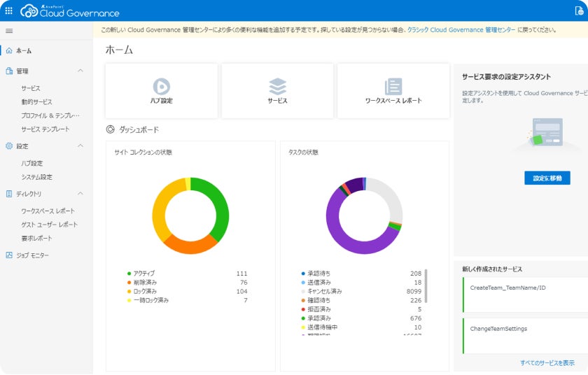Open システム設定 in the sidebar
The height and width of the screenshot is (375, 588).
[x=36, y=178]
